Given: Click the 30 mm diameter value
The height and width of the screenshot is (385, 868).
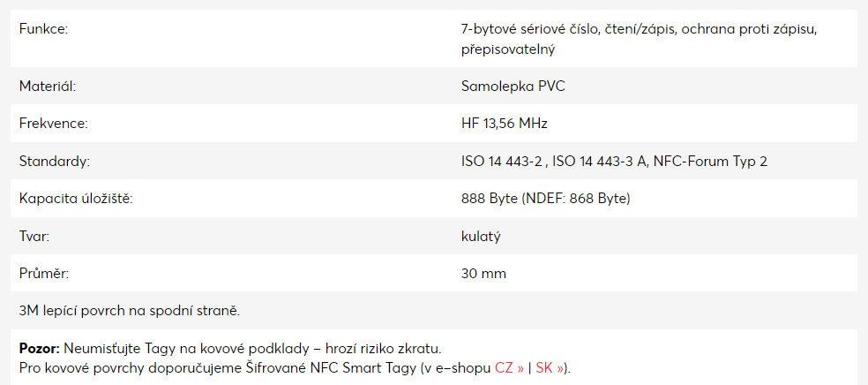Looking at the screenshot, I should pos(483,273).
